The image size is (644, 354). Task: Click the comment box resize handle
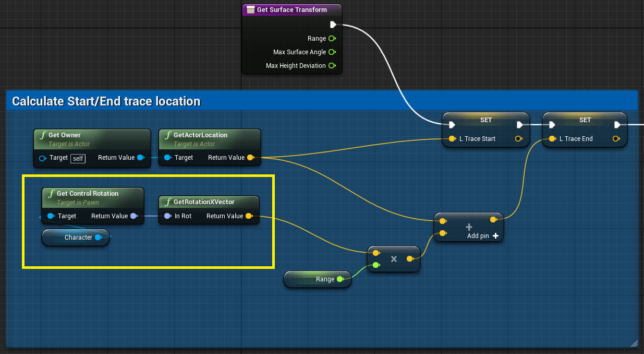pos(634,343)
